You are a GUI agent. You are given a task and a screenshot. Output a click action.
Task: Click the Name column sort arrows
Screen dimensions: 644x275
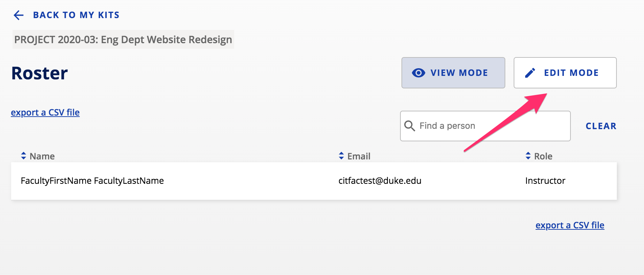[23, 156]
